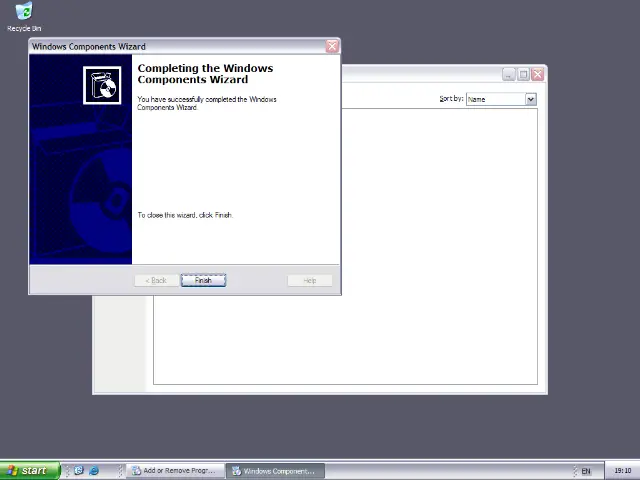Click the Finish button in the wizard
Viewport: 640px width, 480px height.
(203, 280)
